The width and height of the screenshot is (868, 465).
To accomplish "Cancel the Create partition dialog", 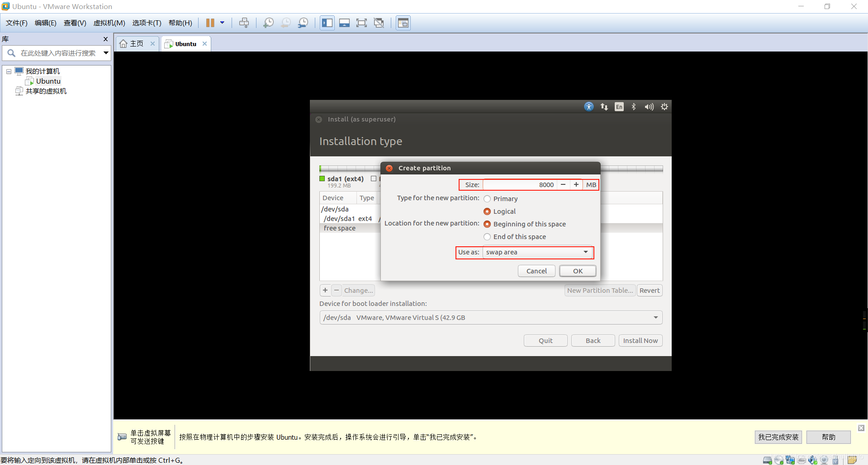I will point(536,271).
